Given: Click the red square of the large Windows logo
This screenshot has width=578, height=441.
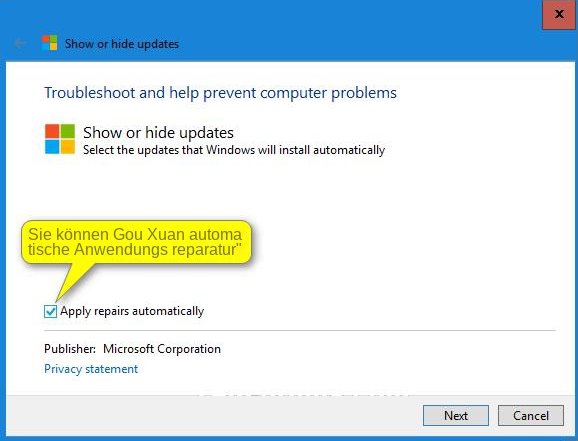Looking at the screenshot, I should pyautogui.click(x=52, y=131).
